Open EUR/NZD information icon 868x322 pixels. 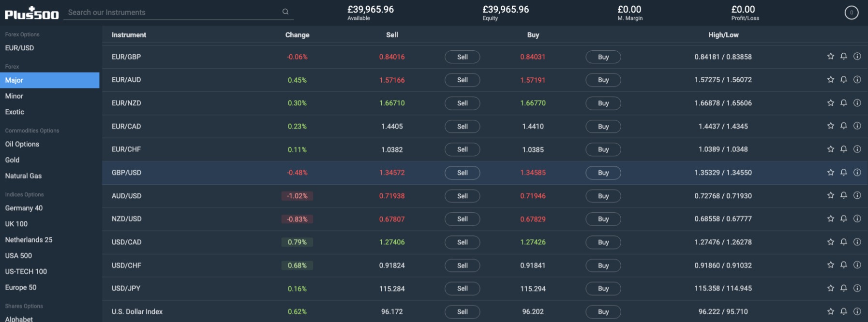[x=857, y=103]
